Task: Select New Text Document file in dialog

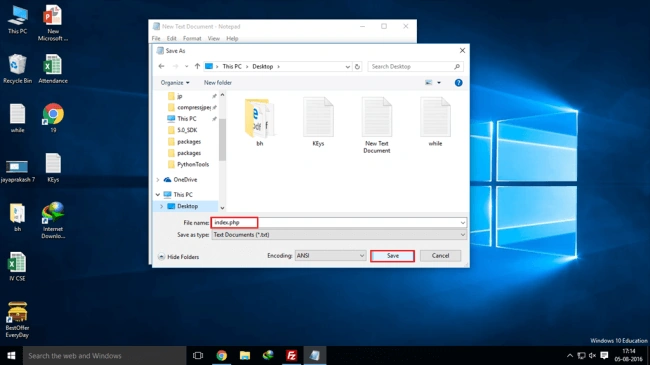Action: coord(376,125)
